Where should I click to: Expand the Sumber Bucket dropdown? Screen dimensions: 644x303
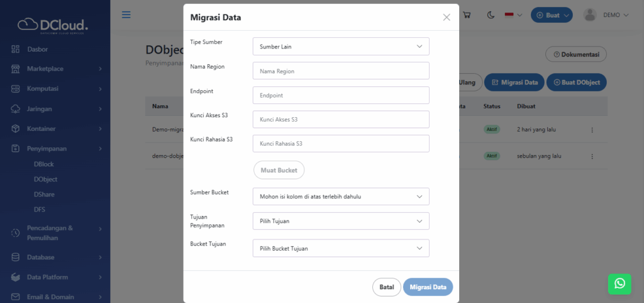point(340,197)
